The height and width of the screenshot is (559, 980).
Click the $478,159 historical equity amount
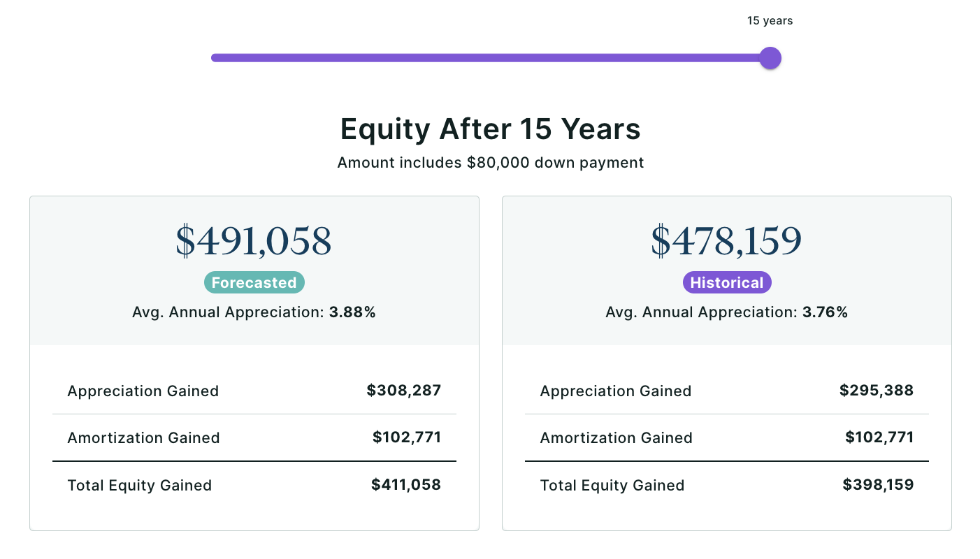click(726, 240)
